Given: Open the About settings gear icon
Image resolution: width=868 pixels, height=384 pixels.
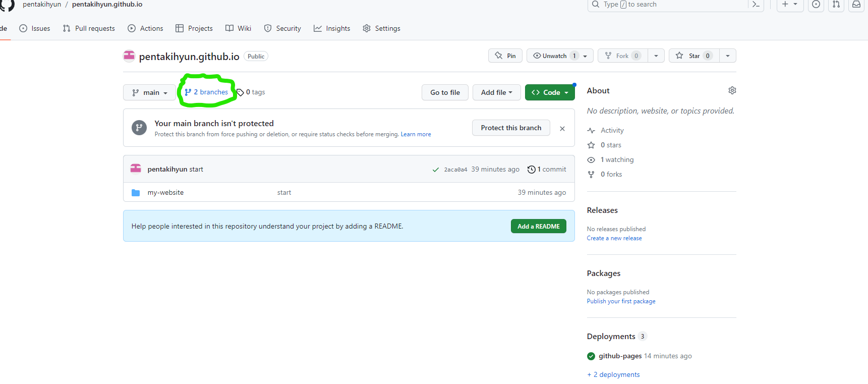Looking at the screenshot, I should click(x=732, y=90).
